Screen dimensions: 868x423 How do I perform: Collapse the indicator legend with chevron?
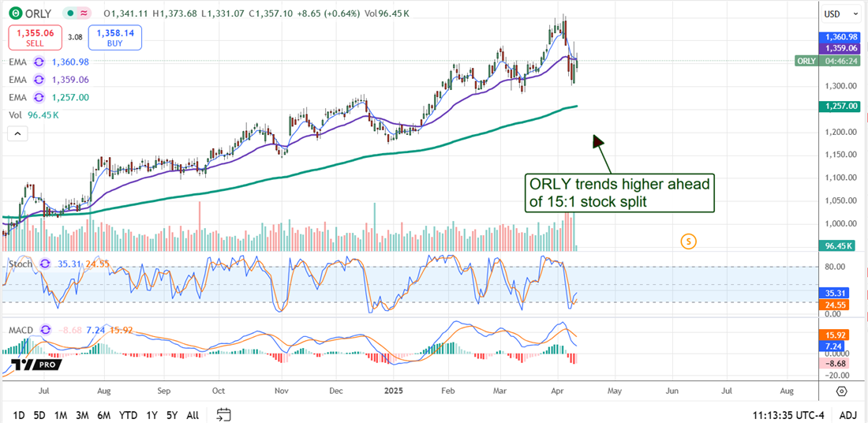click(17, 135)
